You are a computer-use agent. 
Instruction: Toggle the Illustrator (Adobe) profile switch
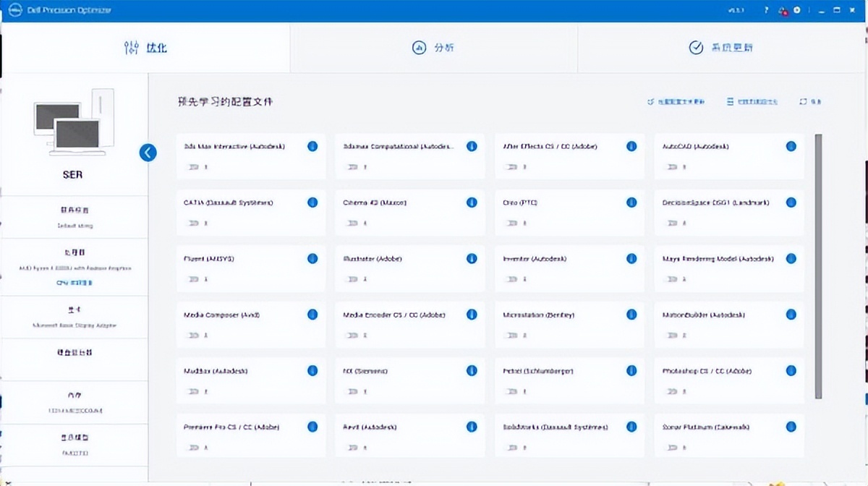pyautogui.click(x=352, y=279)
